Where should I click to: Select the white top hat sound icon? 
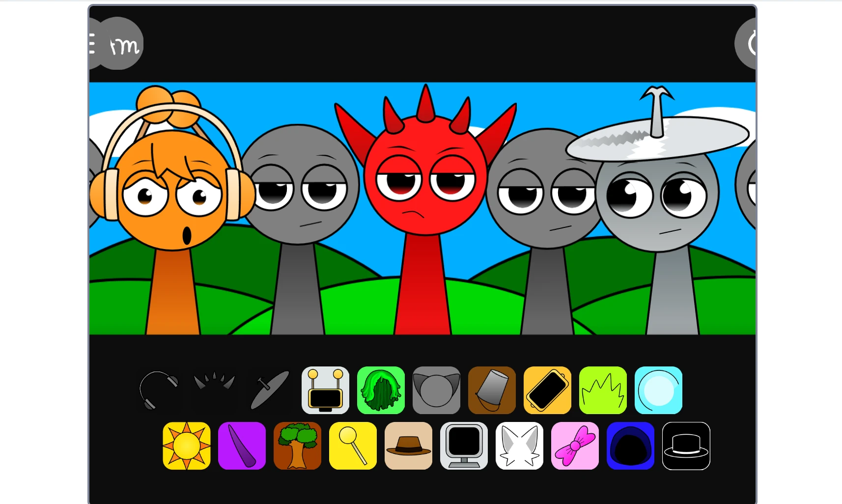[686, 446]
